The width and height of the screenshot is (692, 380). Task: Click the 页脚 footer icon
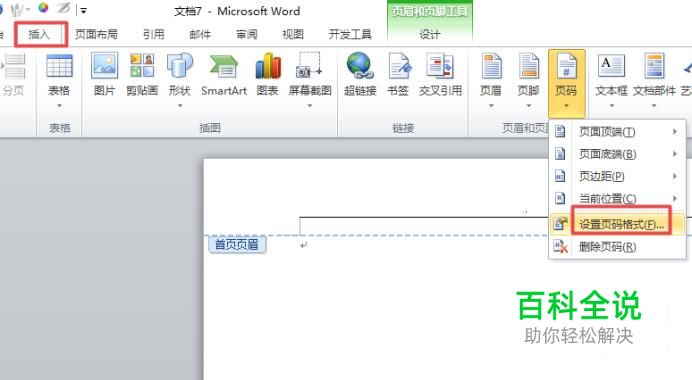point(528,66)
